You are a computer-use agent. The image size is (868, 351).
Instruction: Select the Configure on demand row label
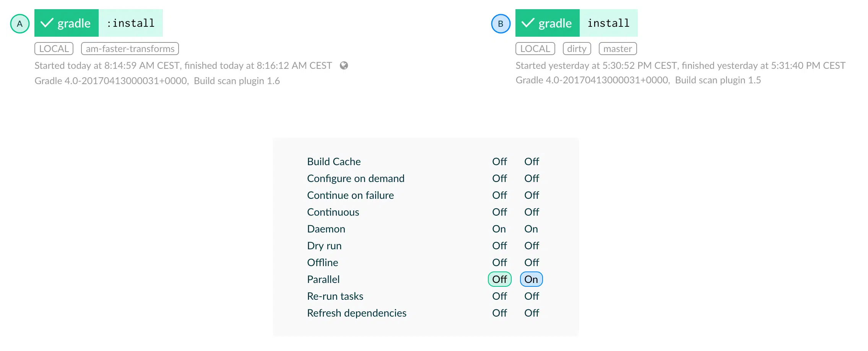click(356, 178)
